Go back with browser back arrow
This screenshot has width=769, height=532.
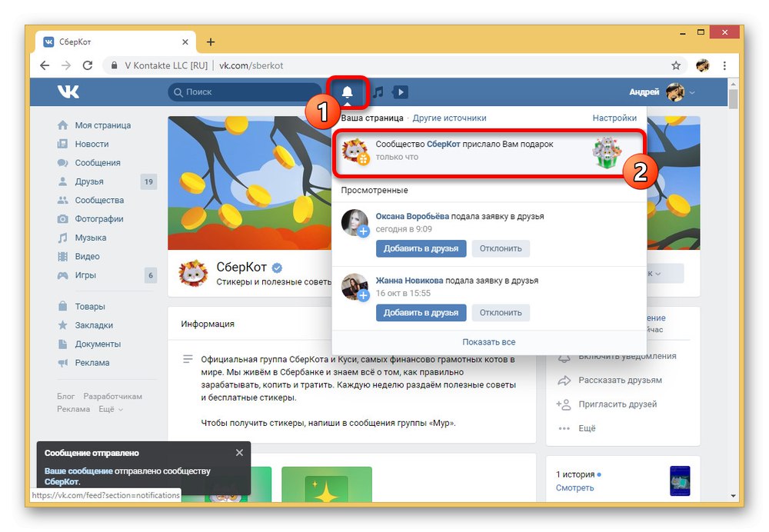(x=45, y=65)
